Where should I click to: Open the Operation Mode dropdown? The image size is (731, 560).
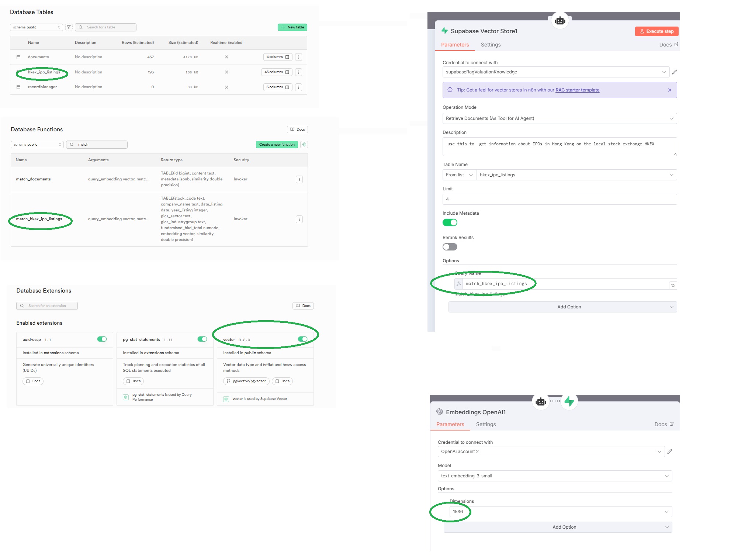pos(559,118)
